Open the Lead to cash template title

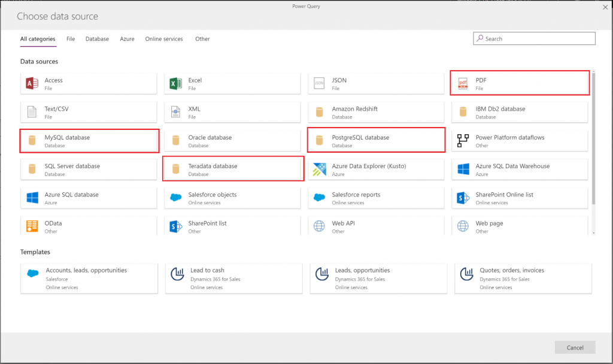[x=207, y=270]
